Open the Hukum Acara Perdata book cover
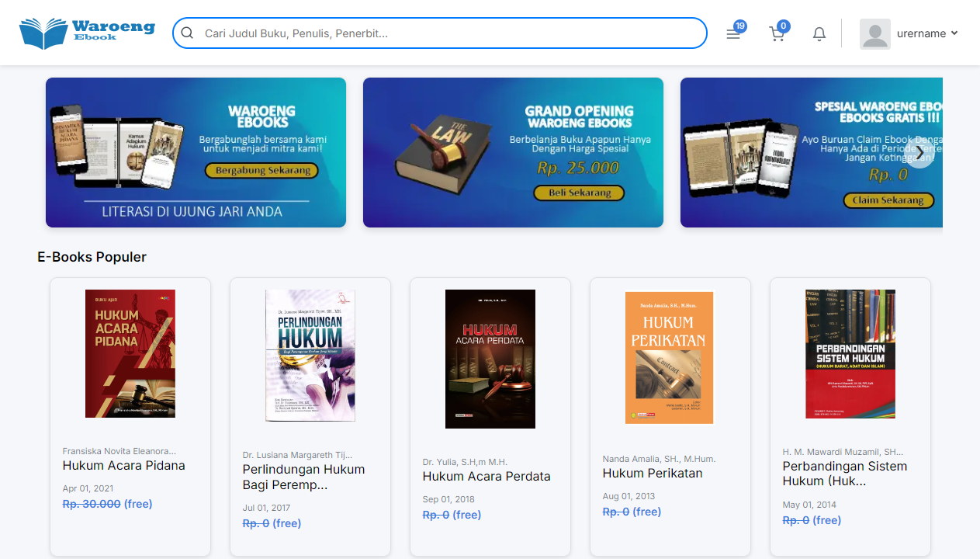The height and width of the screenshot is (559, 980). (490, 359)
